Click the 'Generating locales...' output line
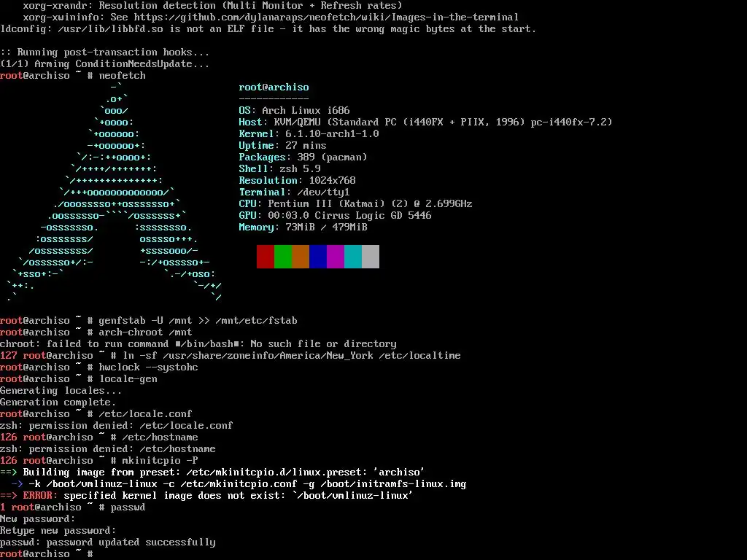 pos(61,391)
